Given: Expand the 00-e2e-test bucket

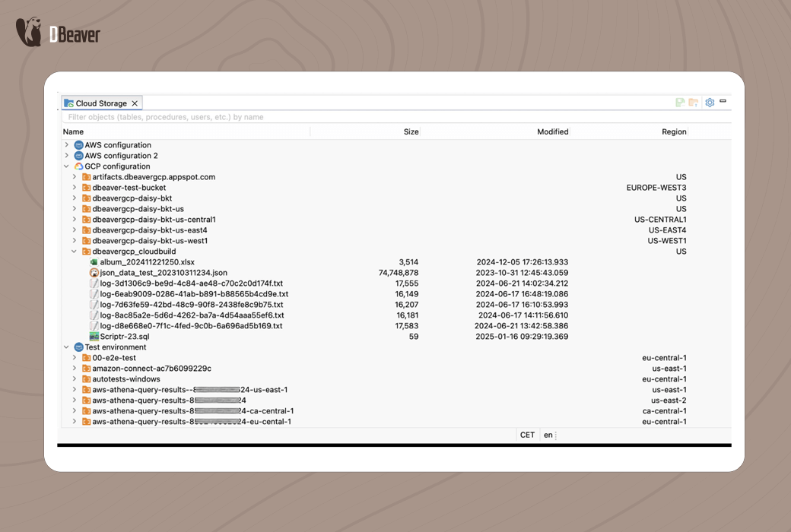Looking at the screenshot, I should (x=74, y=357).
